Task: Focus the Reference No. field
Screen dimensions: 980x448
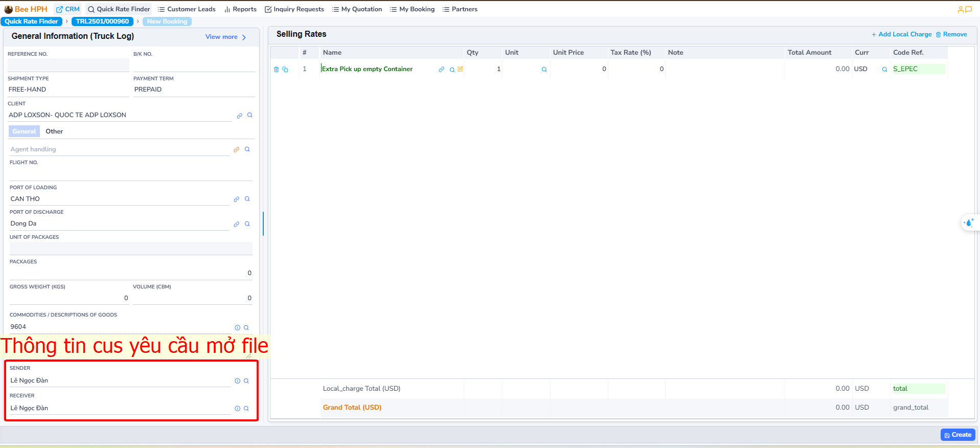Action: 69,65
